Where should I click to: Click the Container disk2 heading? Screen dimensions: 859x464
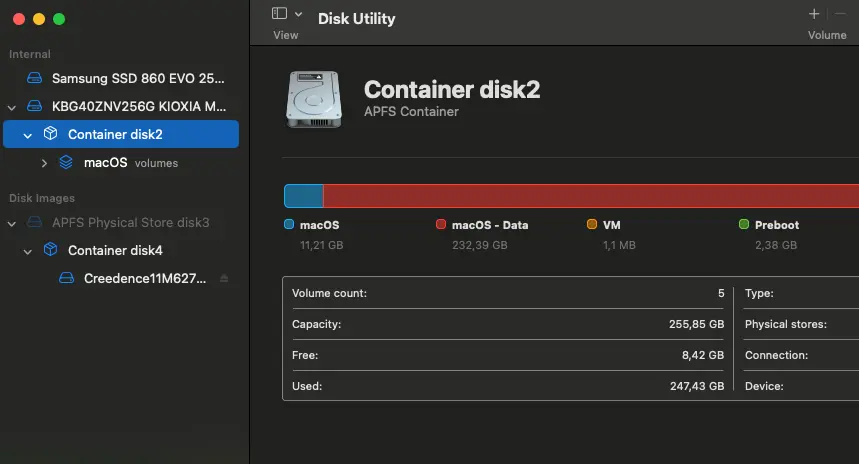[452, 89]
